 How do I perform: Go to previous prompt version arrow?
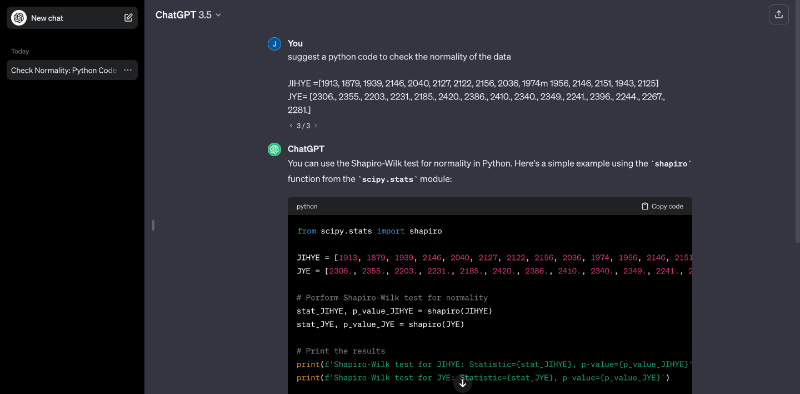click(291, 126)
